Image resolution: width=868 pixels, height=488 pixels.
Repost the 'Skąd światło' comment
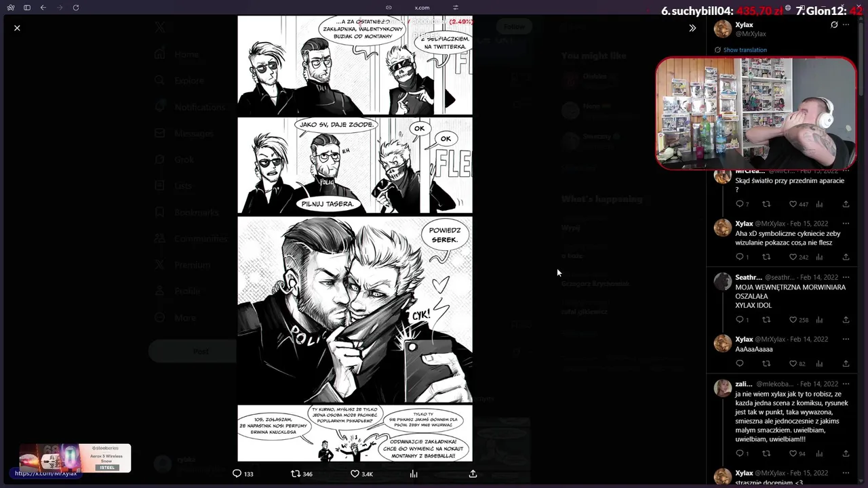tap(766, 204)
